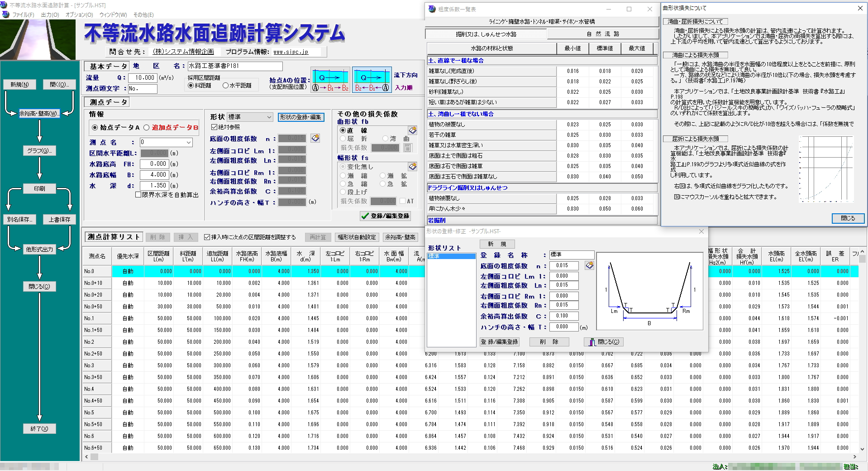Viewport: 868px width, 471px height.
Task: Click the calculator icon next to 損失係数
Action: pos(407,148)
